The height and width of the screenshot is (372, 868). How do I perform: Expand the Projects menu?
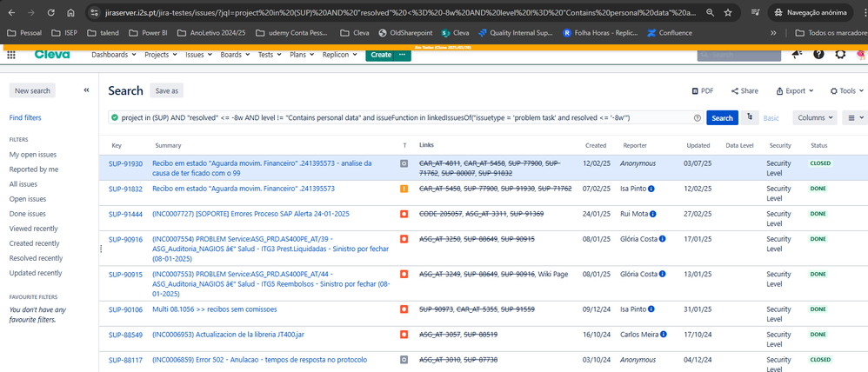coord(161,55)
